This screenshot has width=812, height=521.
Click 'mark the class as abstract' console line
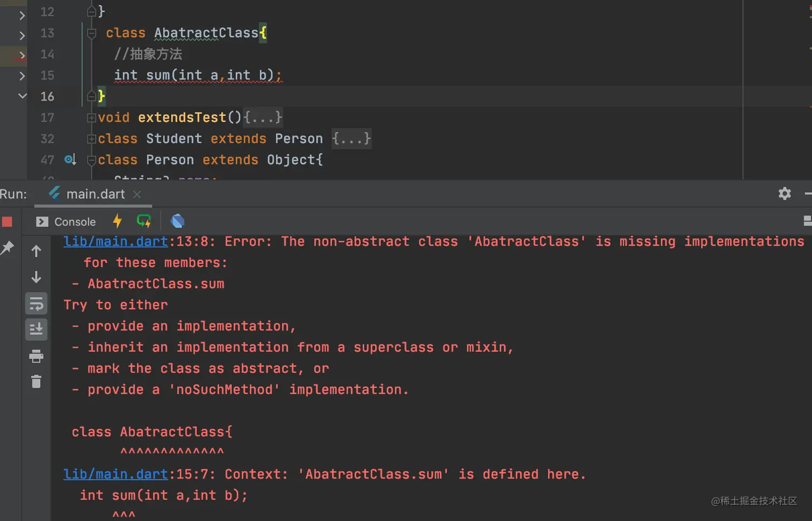[x=200, y=369]
